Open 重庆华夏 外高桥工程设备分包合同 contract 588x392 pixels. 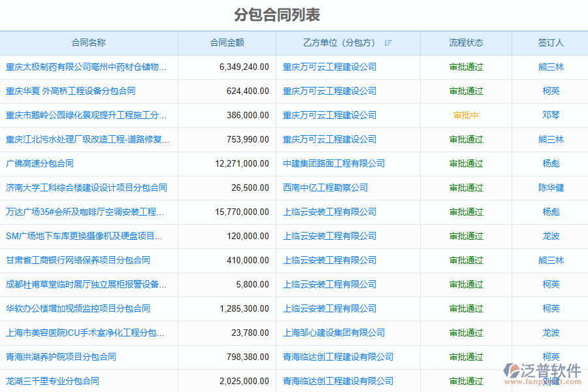(71, 91)
